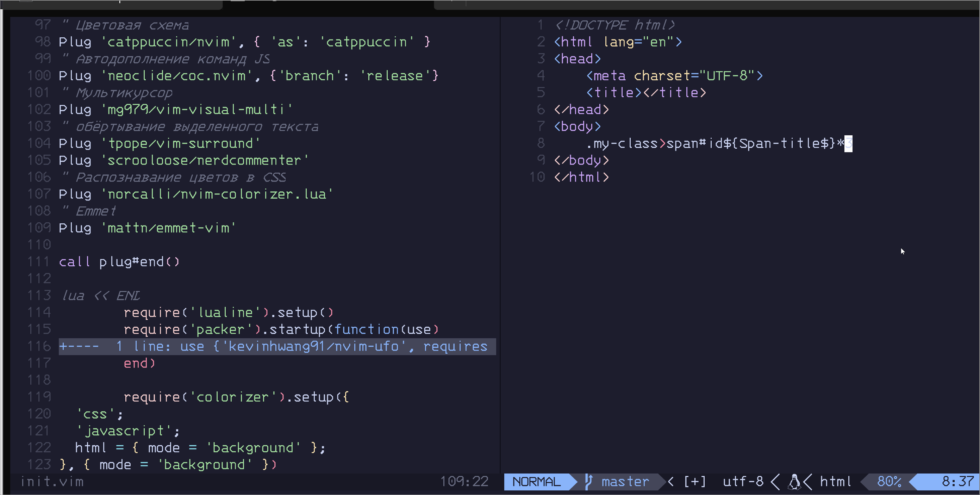Click the call plug#end() line

click(x=119, y=262)
